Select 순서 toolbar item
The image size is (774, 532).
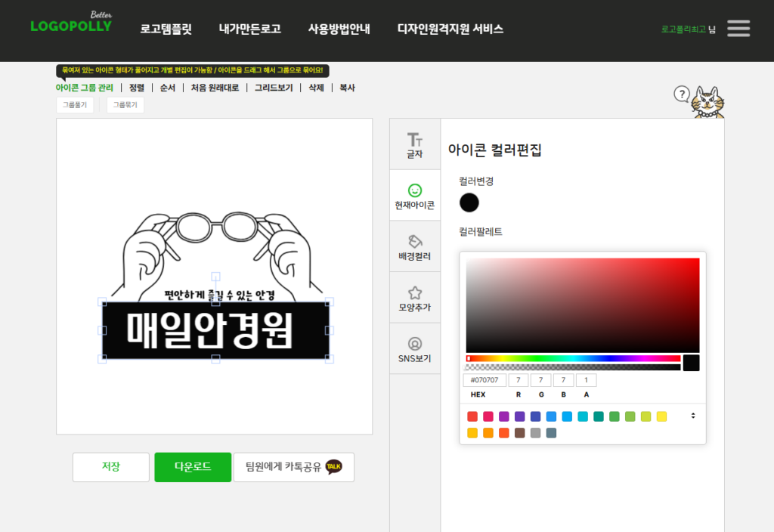167,88
